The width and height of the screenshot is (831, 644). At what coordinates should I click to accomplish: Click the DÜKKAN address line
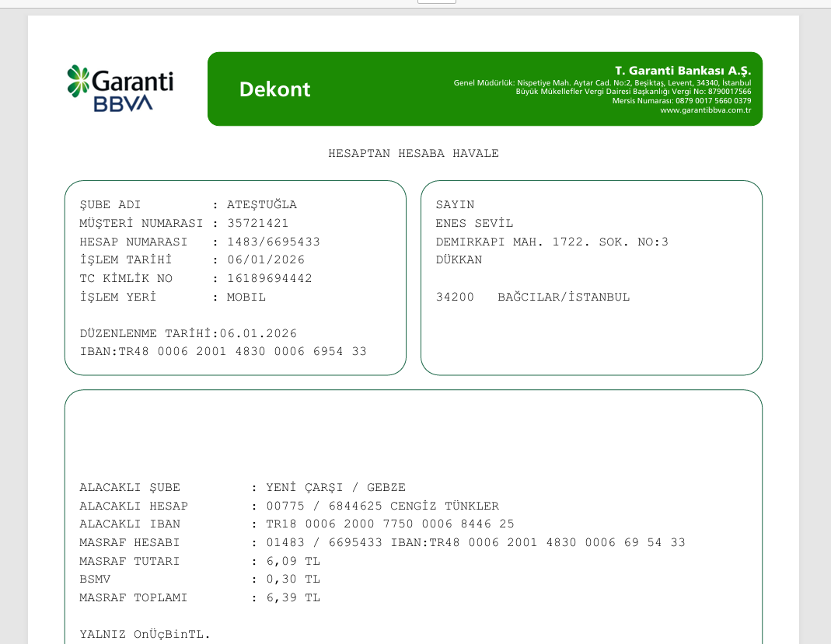click(459, 260)
